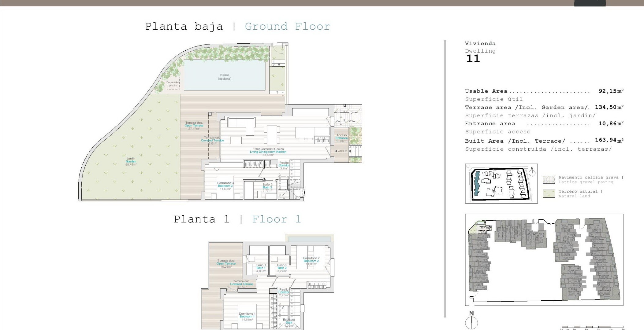Open the small urbanization location map
Image resolution: width=644 pixels, height=330 pixels.
[x=501, y=184]
